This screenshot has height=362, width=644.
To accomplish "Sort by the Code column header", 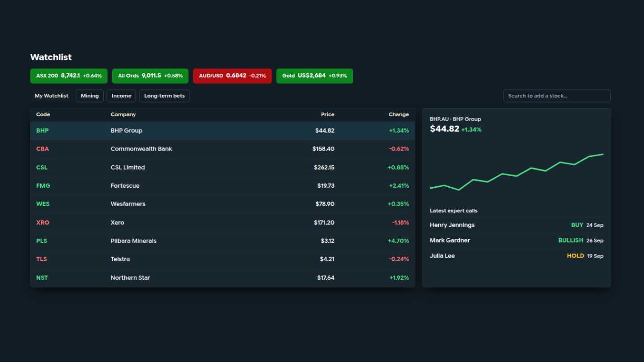I will [43, 114].
